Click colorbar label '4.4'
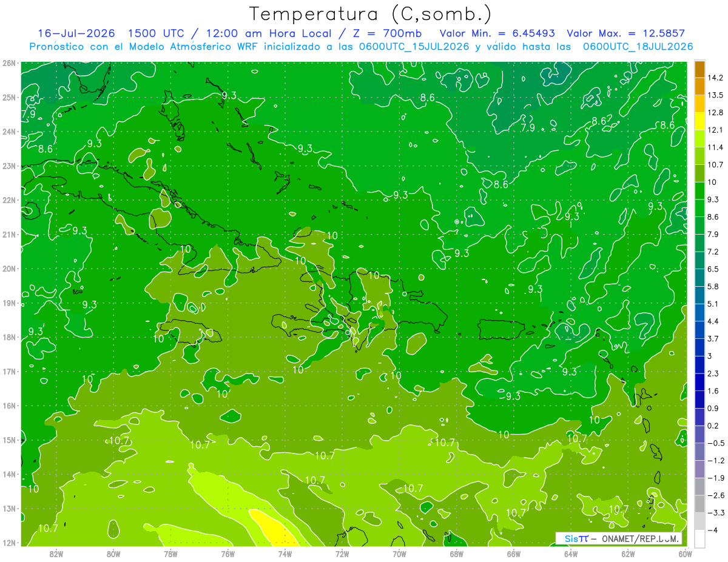 [713, 321]
